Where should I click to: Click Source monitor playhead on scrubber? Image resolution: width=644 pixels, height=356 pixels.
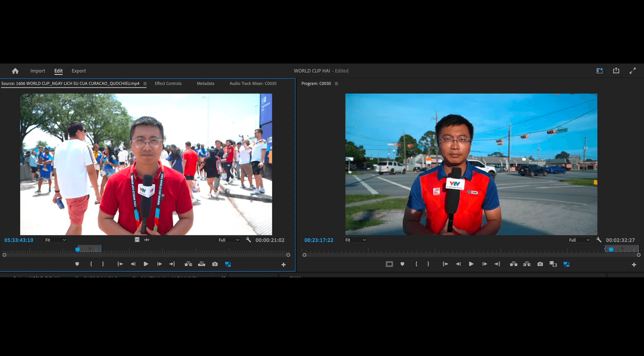click(x=77, y=249)
